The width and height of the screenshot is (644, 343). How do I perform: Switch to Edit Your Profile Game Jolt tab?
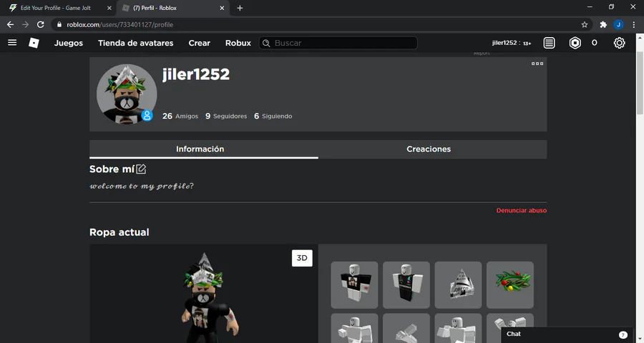coord(55,8)
